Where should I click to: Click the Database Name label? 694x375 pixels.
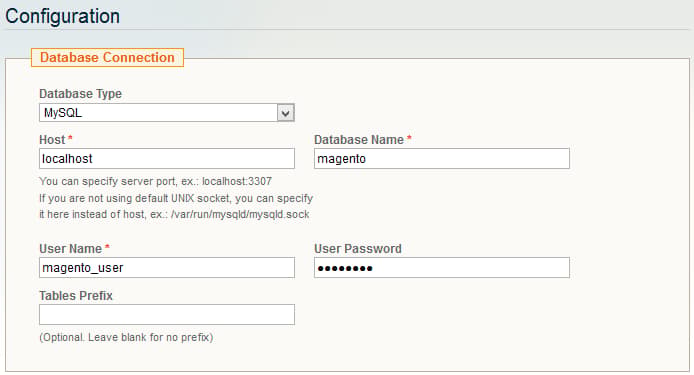click(359, 140)
